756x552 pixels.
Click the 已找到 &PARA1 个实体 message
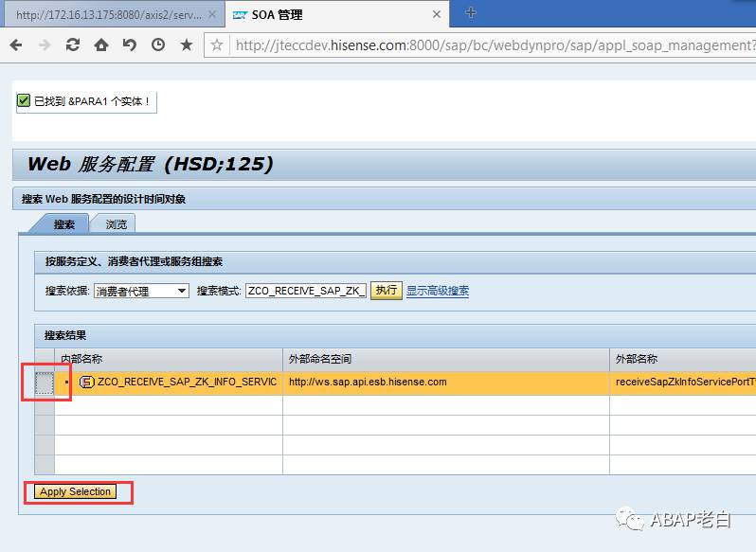(92, 101)
